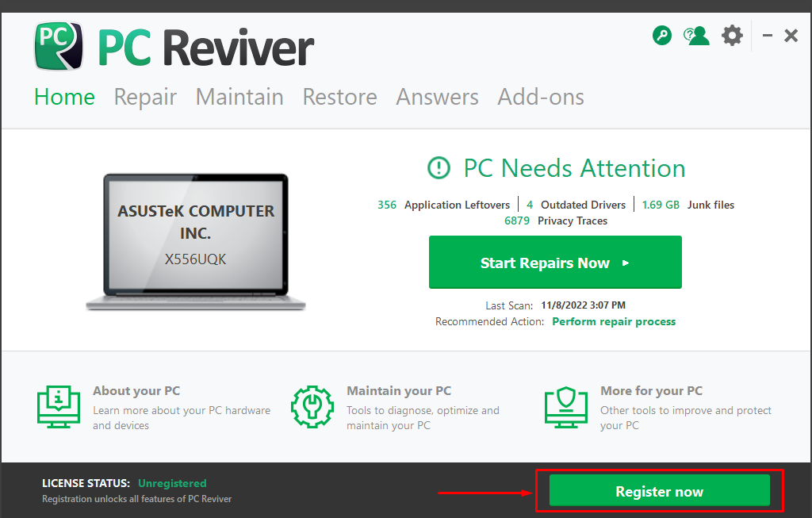Click the Start Repairs Now button
This screenshot has height=518, width=812.
(x=555, y=262)
